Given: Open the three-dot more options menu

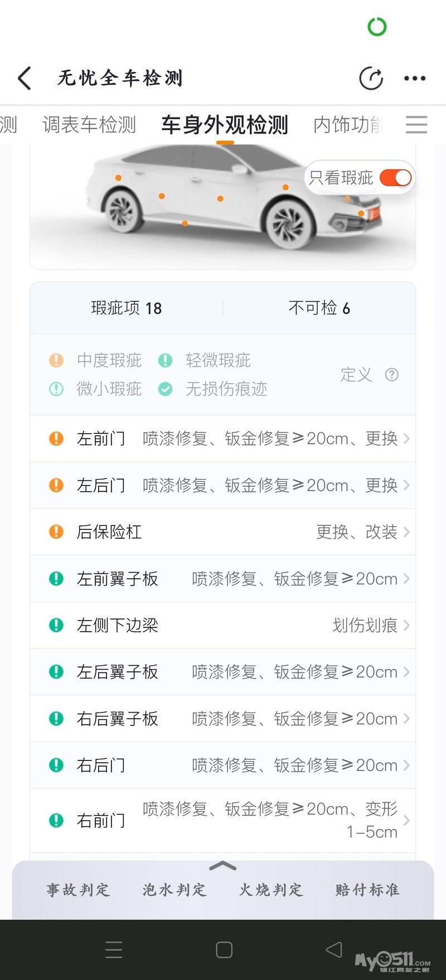Looking at the screenshot, I should (x=415, y=79).
